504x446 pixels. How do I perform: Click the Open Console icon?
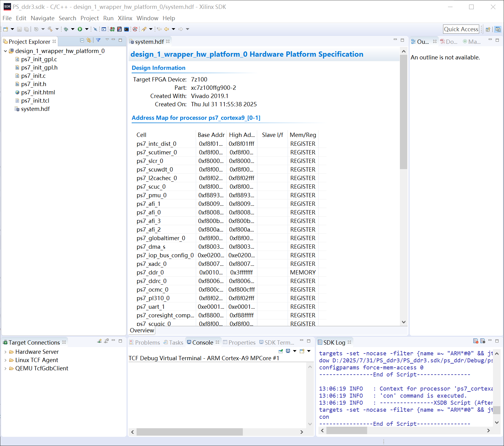302,351
